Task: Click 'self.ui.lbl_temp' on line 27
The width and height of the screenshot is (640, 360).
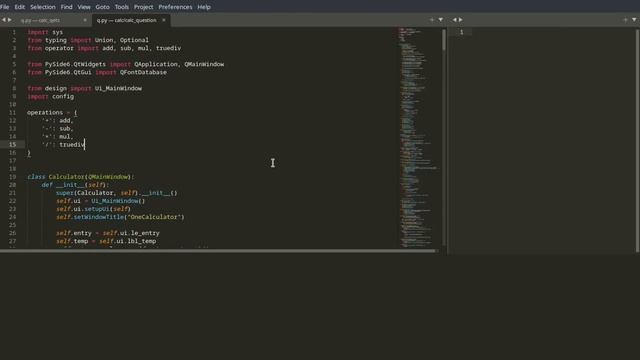Action: coord(127,241)
